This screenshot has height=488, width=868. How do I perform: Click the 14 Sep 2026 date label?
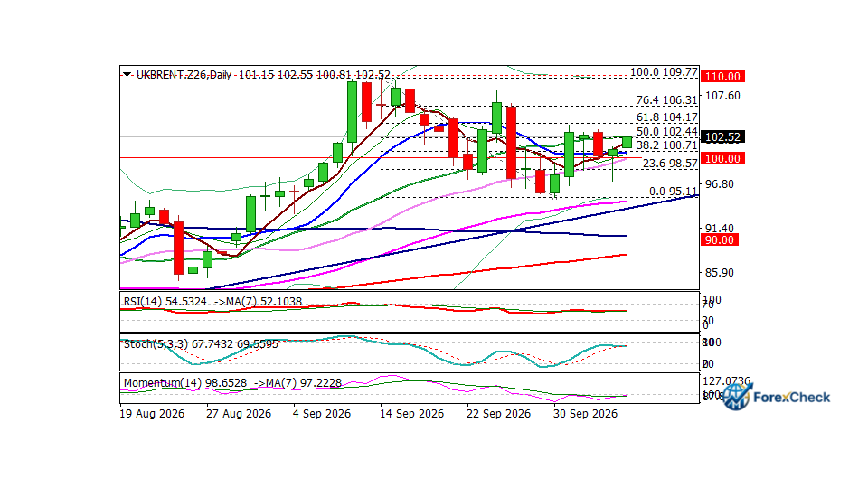[412, 414]
